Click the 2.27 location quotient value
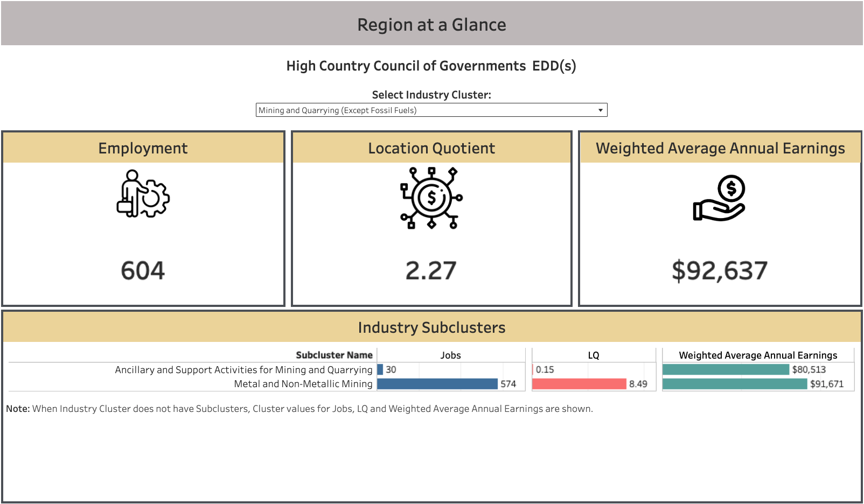The height and width of the screenshot is (504, 864). (431, 270)
